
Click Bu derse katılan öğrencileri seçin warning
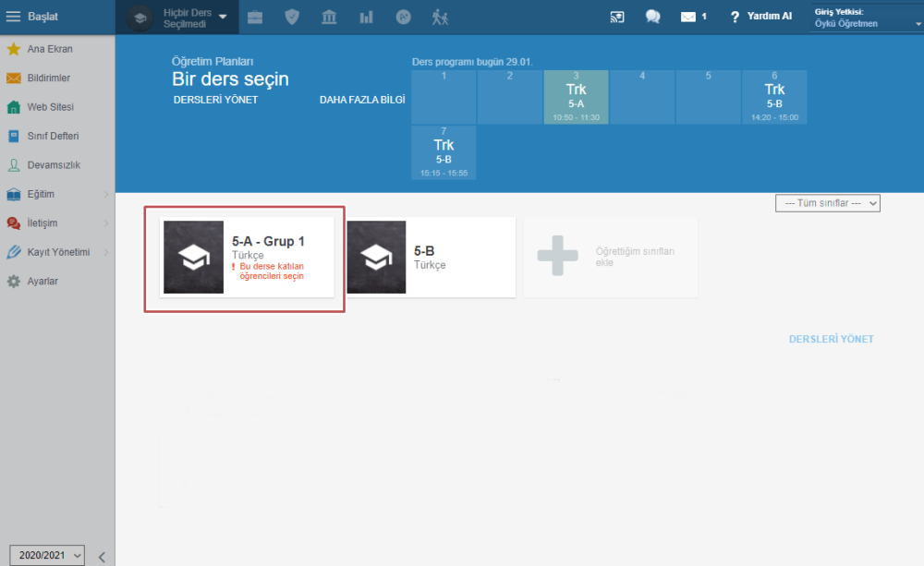268,271
